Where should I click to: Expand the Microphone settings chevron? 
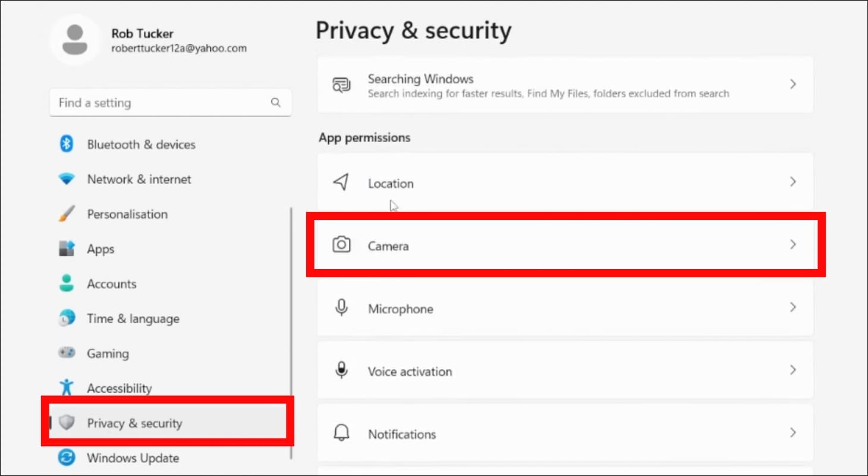792,307
